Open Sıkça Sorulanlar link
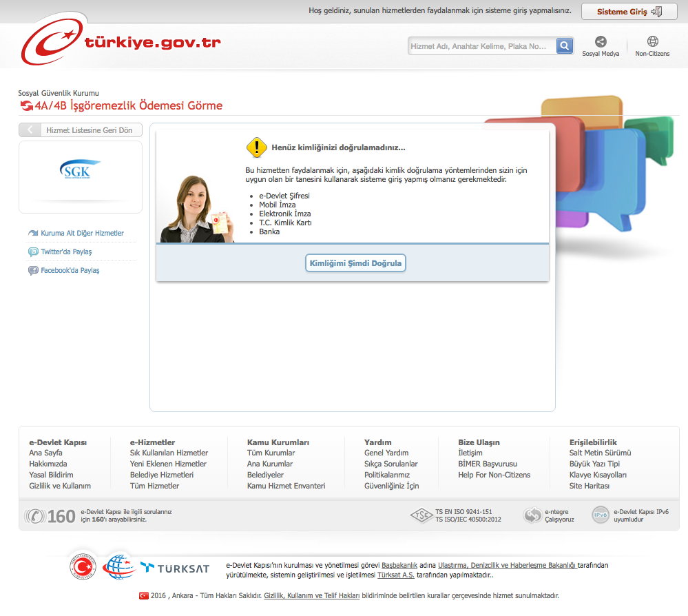Image resolution: width=688 pixels, height=616 pixels. pos(391,464)
